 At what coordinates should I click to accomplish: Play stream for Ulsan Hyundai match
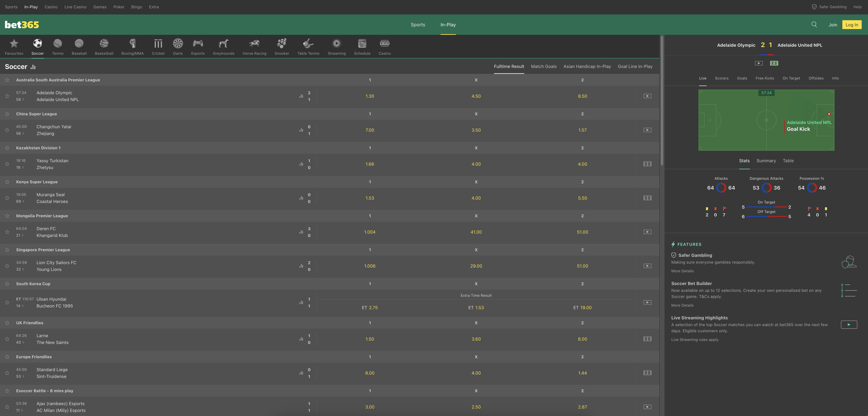click(647, 303)
